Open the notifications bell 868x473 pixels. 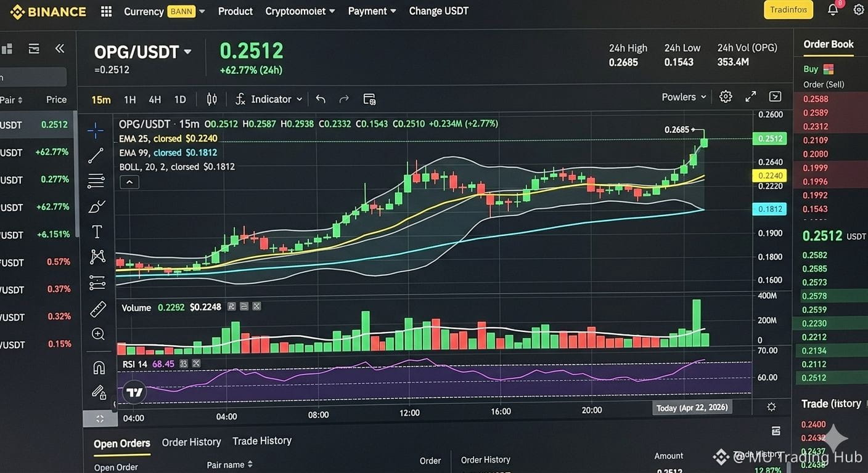click(833, 10)
